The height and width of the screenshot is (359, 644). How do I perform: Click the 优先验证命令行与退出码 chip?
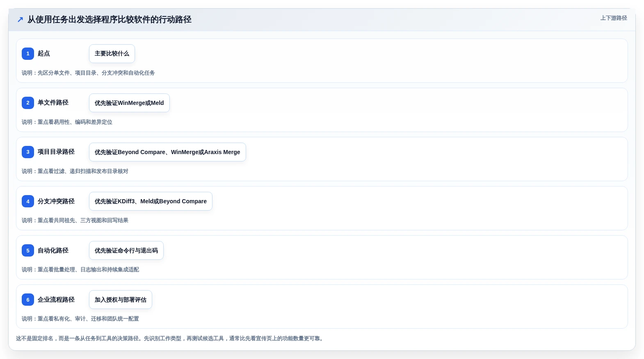126,250
